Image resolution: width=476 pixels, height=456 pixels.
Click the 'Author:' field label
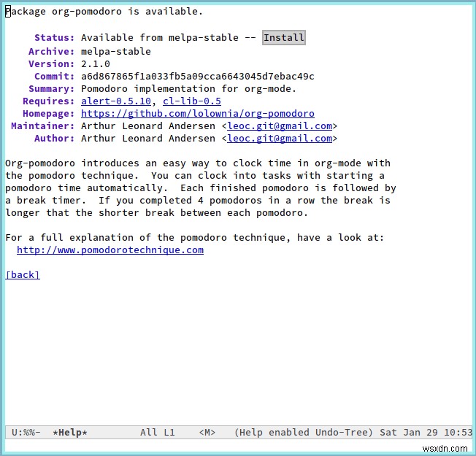coord(54,139)
